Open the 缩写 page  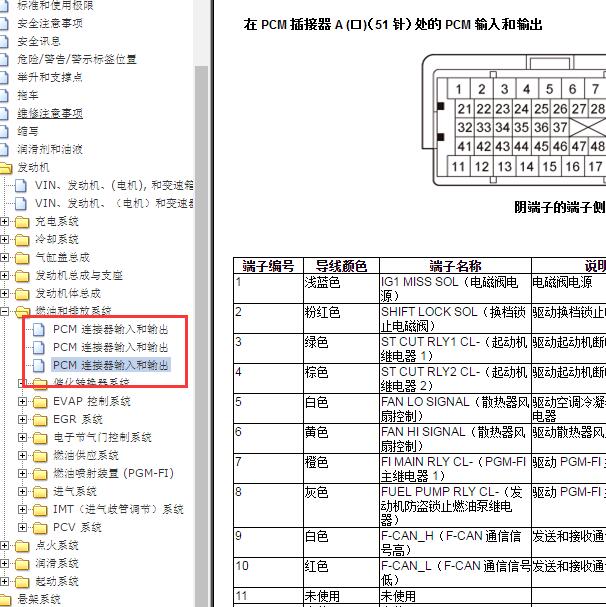pyautogui.click(x=27, y=131)
